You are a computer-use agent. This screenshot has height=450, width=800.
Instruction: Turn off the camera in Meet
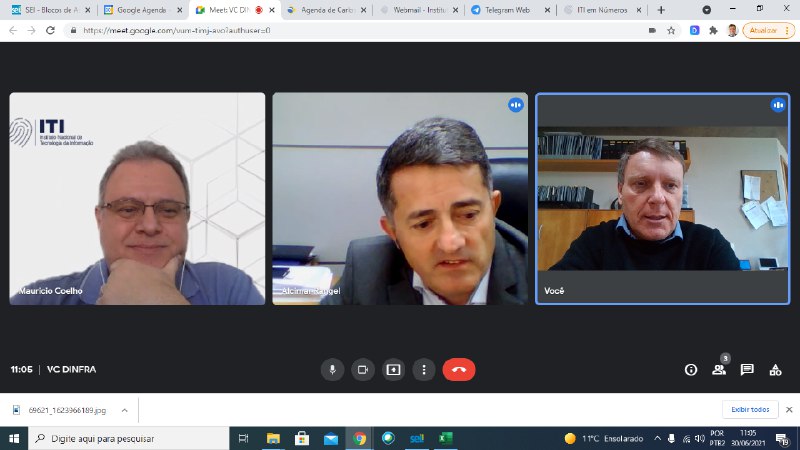(x=363, y=369)
